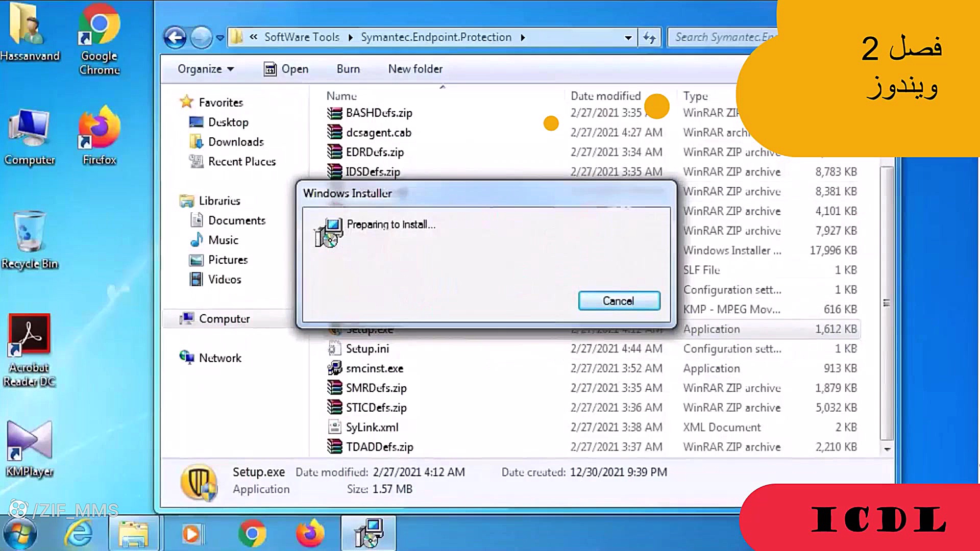The height and width of the screenshot is (551, 980).
Task: Sort files by Name column header
Action: pyautogui.click(x=341, y=96)
